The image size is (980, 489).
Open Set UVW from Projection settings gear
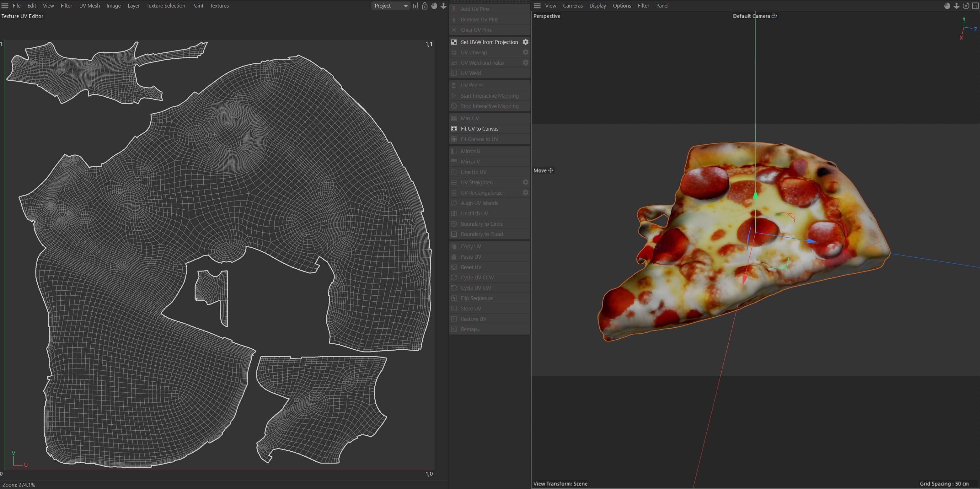(525, 42)
